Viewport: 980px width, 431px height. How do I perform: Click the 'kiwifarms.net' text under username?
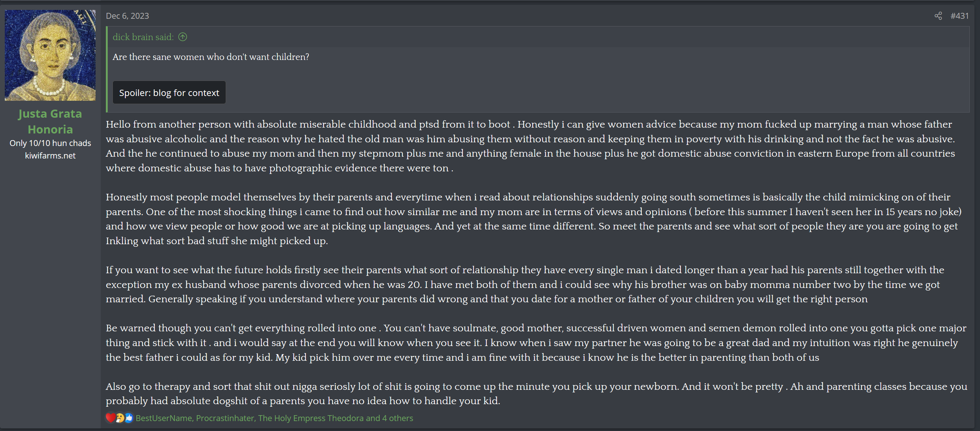[x=50, y=156]
